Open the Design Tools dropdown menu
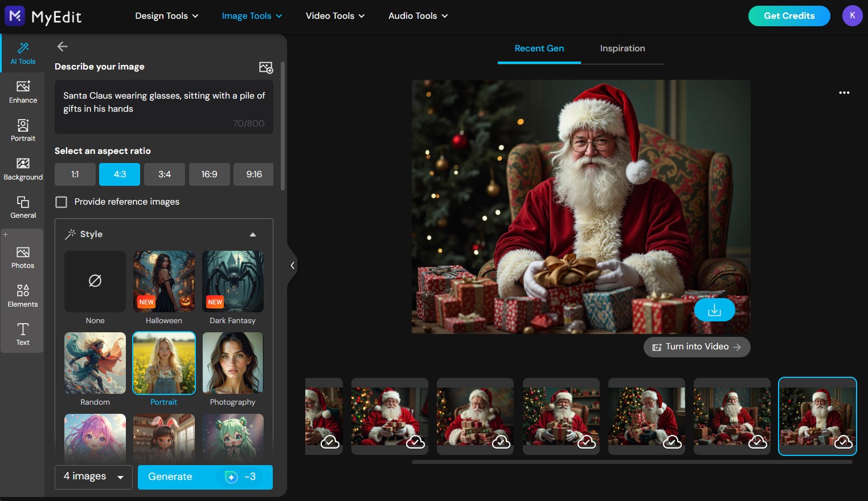 click(167, 16)
